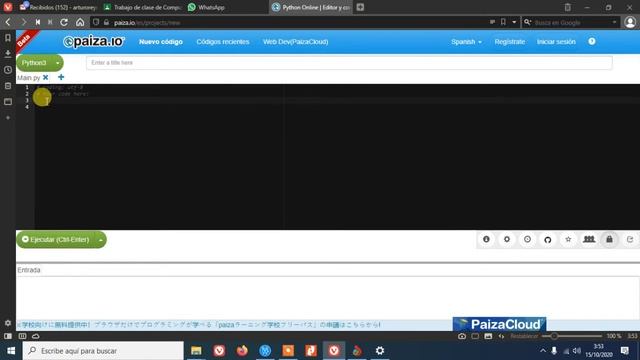The height and width of the screenshot is (360, 640).
Task: Open window panel in Vivaldi sidebar
Action: pos(8,102)
